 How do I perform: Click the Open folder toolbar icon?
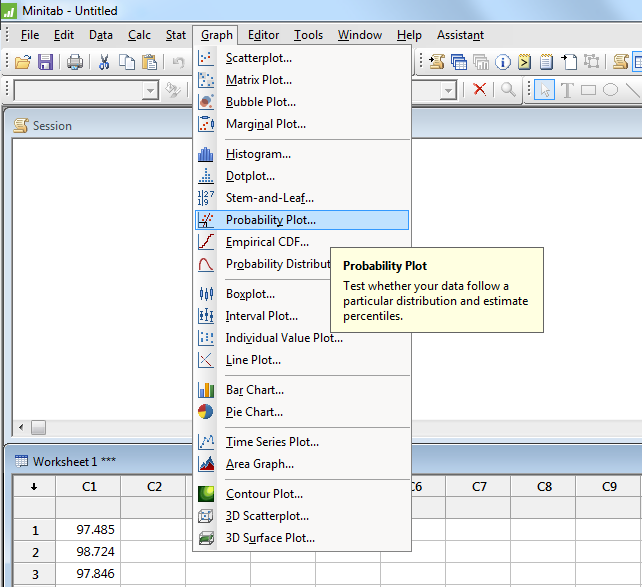click(23, 62)
